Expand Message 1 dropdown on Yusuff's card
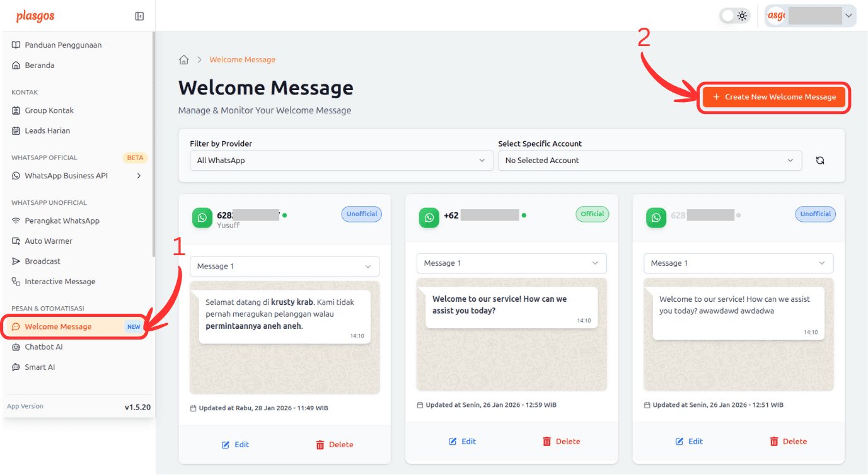The height and width of the screenshot is (475, 868). (x=284, y=266)
